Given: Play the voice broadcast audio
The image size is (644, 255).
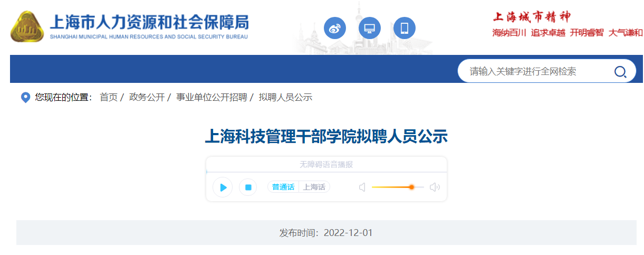Looking at the screenshot, I should coord(223,187).
